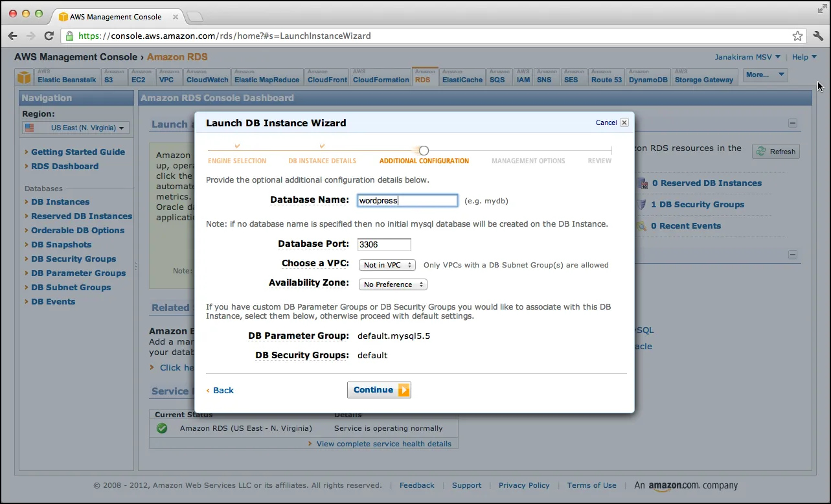Open the Availability Zone dropdown
Image resolution: width=831 pixels, height=504 pixels.
click(x=393, y=284)
